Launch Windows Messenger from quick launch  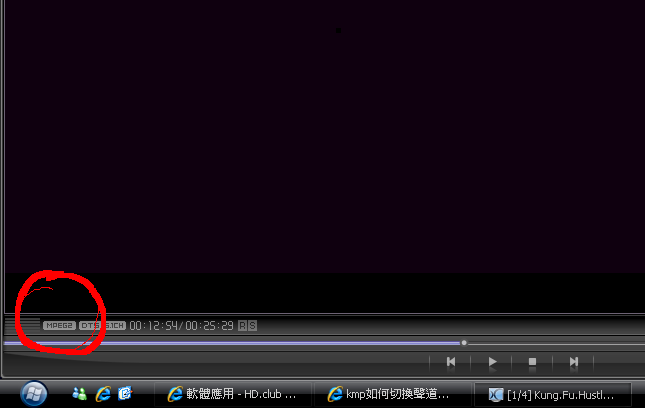[79, 394]
